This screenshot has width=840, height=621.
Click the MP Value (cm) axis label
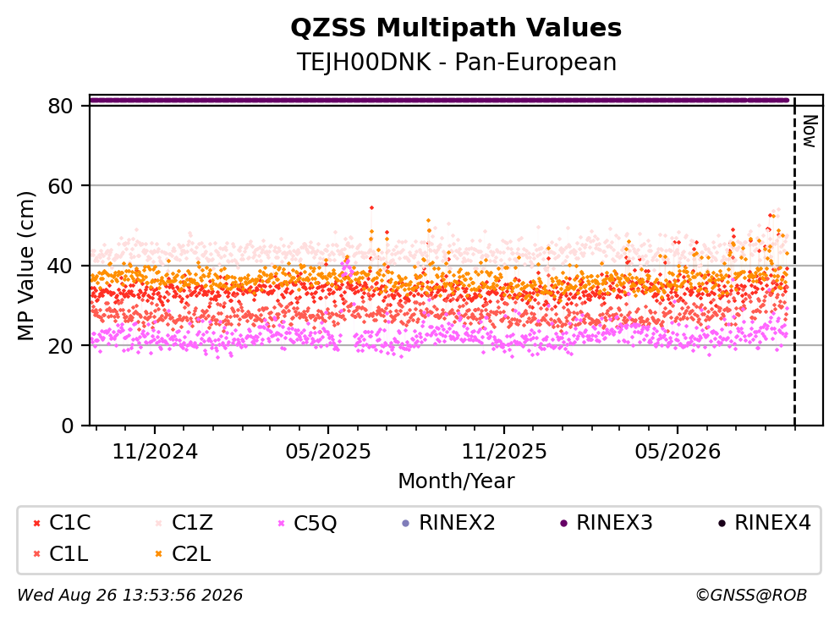coord(25,266)
